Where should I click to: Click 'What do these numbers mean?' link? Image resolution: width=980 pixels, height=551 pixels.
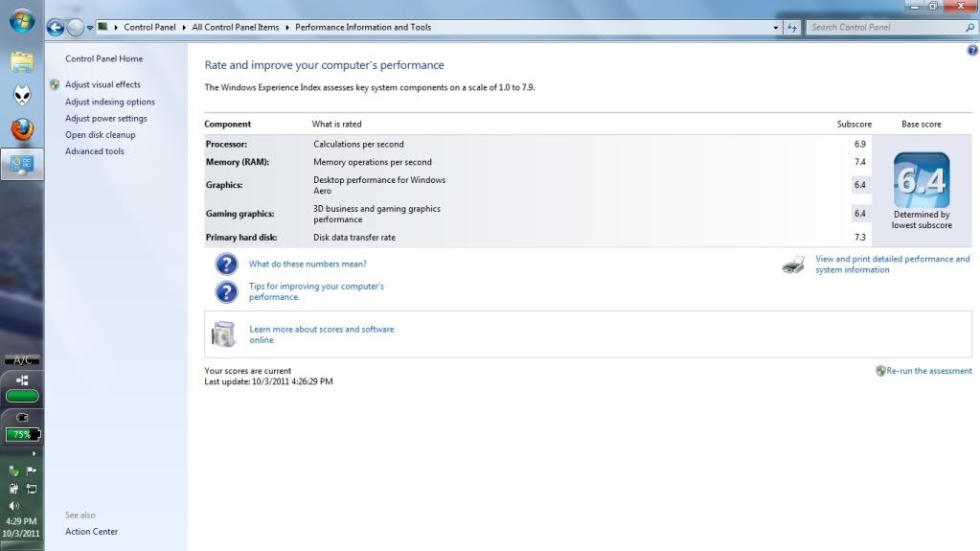coord(308,264)
